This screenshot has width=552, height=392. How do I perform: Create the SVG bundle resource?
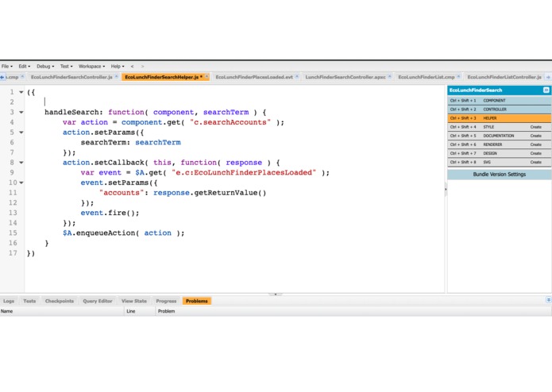[536, 162]
